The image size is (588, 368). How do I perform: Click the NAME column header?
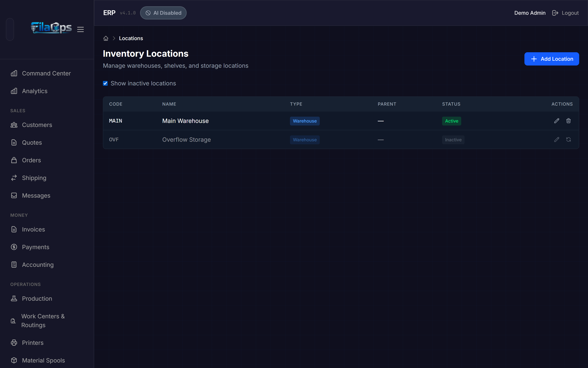(169, 104)
